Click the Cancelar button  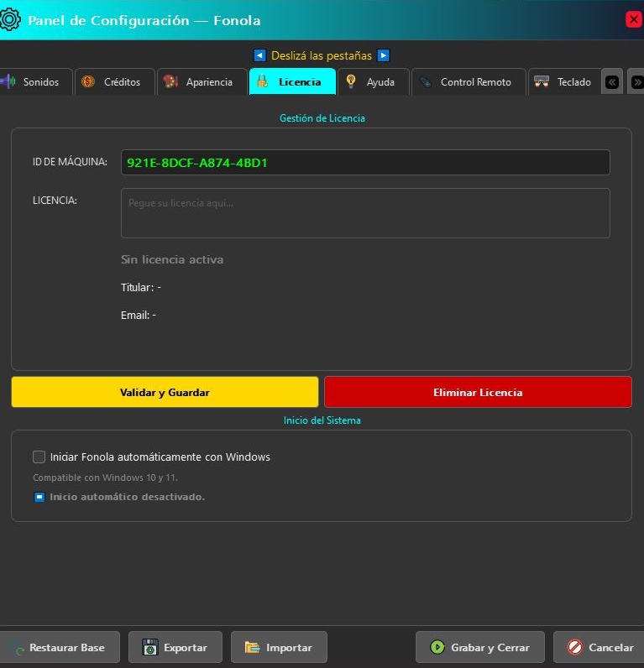tap(599, 647)
